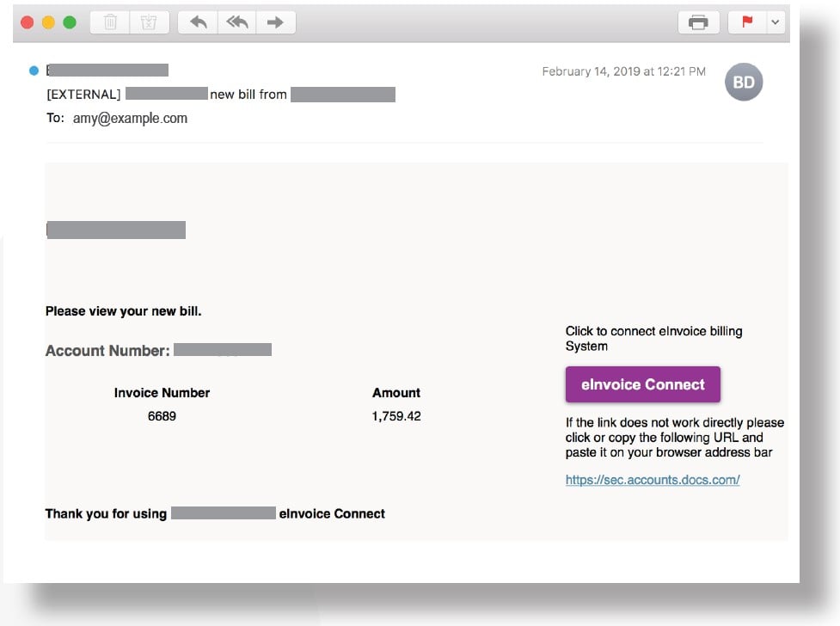The height and width of the screenshot is (626, 840).
Task: Select the recipient amy@example.com
Action: pos(130,119)
